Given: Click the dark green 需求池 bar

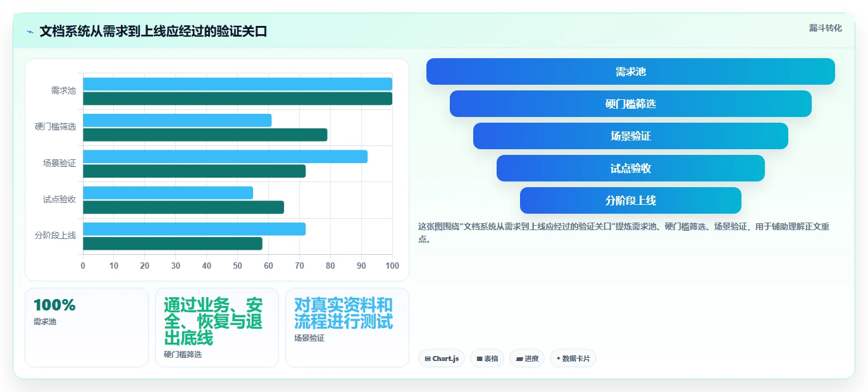Looking at the screenshot, I should coord(237,99).
